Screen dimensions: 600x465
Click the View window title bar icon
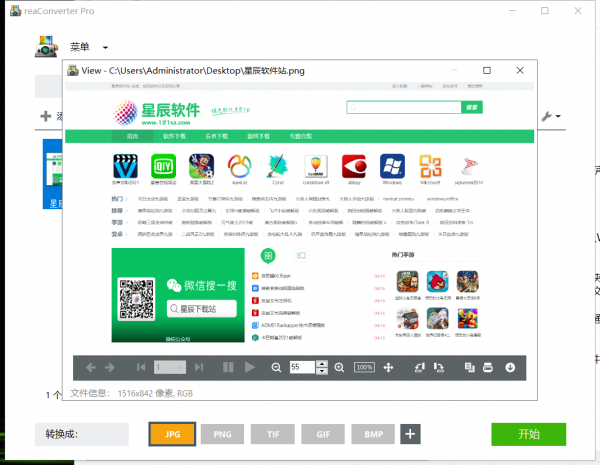tap(73, 70)
